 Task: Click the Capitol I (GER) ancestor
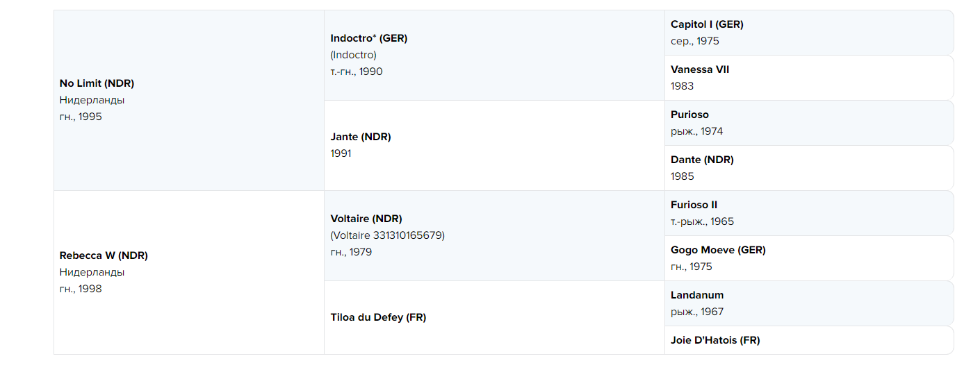(x=707, y=24)
